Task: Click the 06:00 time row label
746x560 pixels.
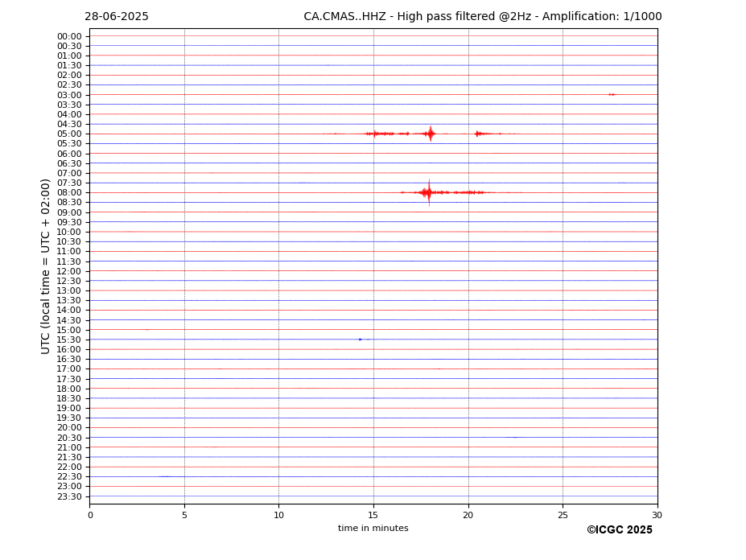Action: tap(69, 154)
